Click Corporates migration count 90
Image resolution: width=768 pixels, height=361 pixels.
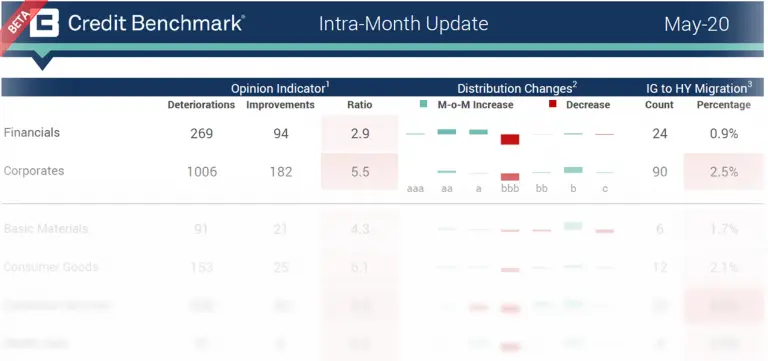click(x=660, y=172)
